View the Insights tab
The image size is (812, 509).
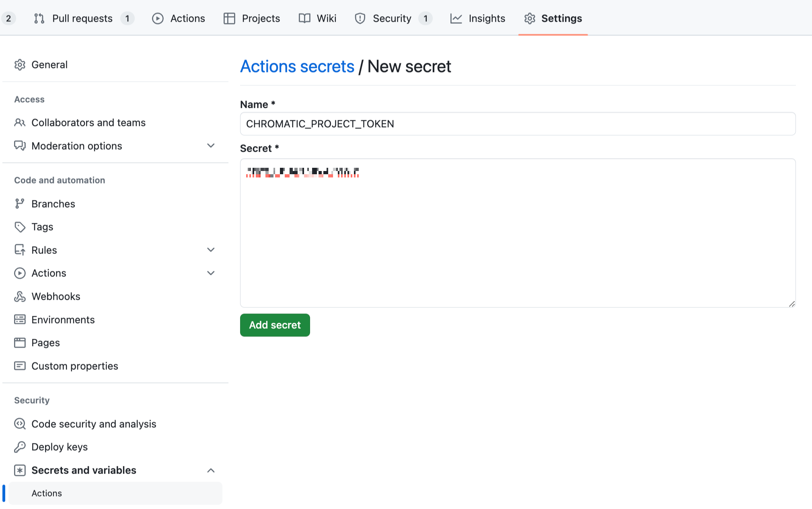[478, 19]
